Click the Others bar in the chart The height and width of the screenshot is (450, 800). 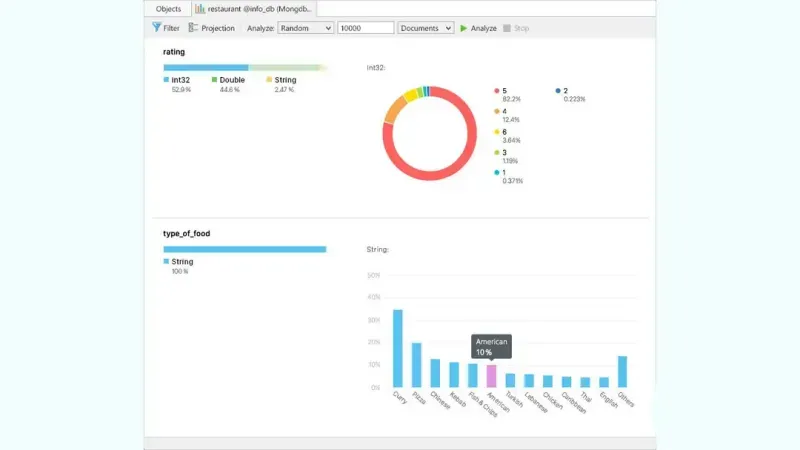click(x=622, y=371)
